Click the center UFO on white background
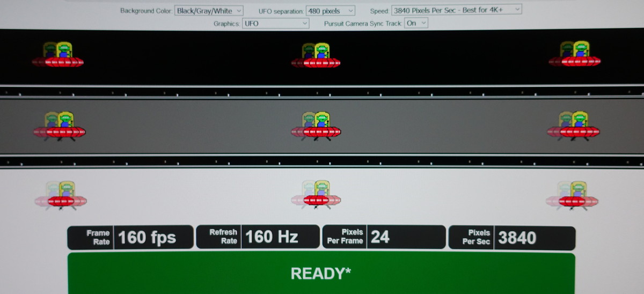The height and width of the screenshot is (294, 644). click(x=316, y=195)
